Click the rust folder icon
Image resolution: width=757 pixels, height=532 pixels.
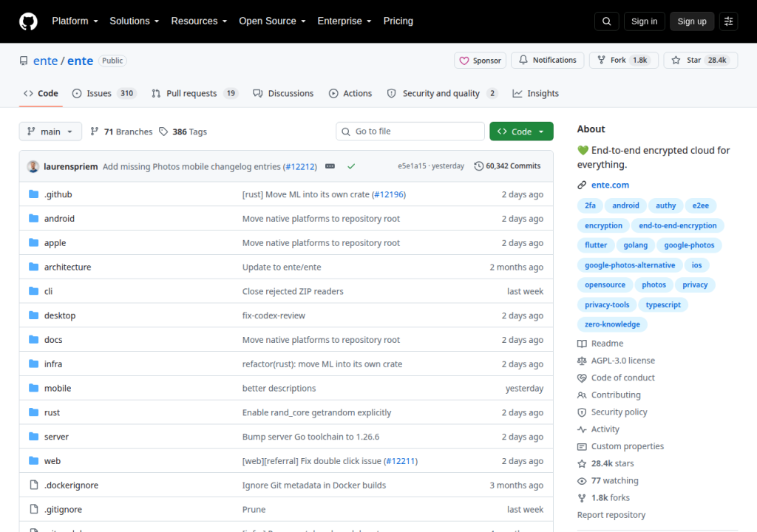(33, 412)
